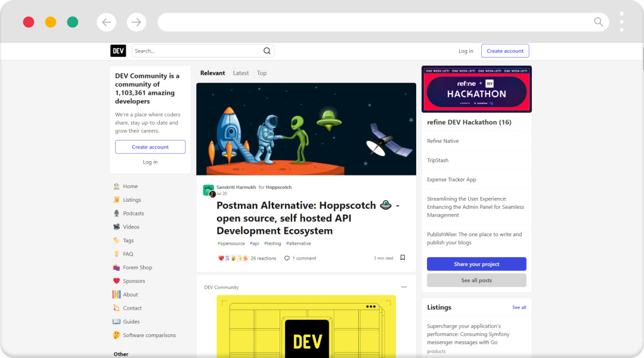Click Log in in the top header
This screenshot has height=358, width=644.
[466, 51]
